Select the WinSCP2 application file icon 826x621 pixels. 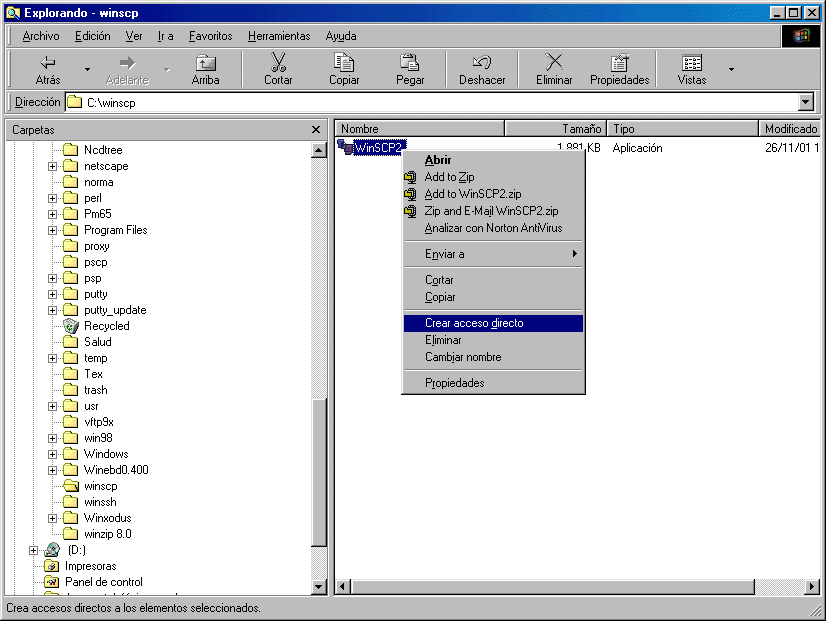pyautogui.click(x=345, y=147)
